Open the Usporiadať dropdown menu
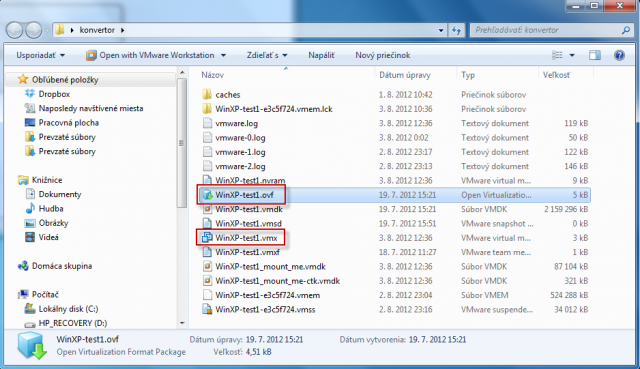 (x=40, y=55)
